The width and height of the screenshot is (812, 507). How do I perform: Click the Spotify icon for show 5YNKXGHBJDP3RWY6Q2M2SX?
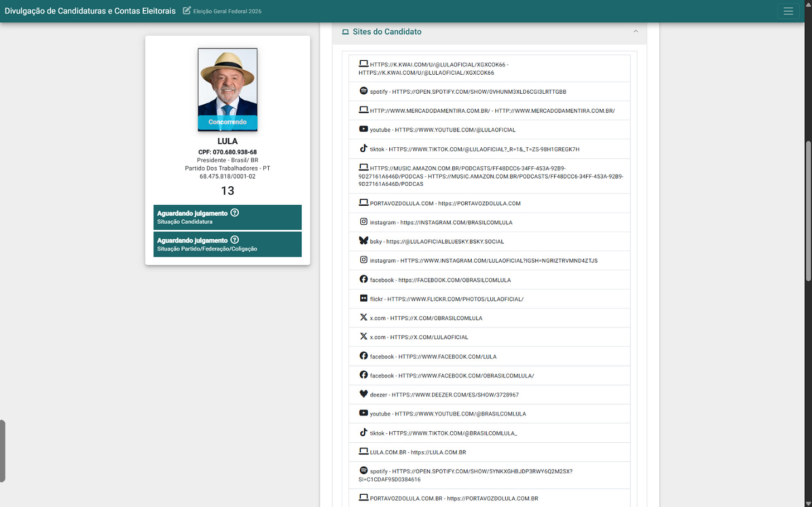364,471
